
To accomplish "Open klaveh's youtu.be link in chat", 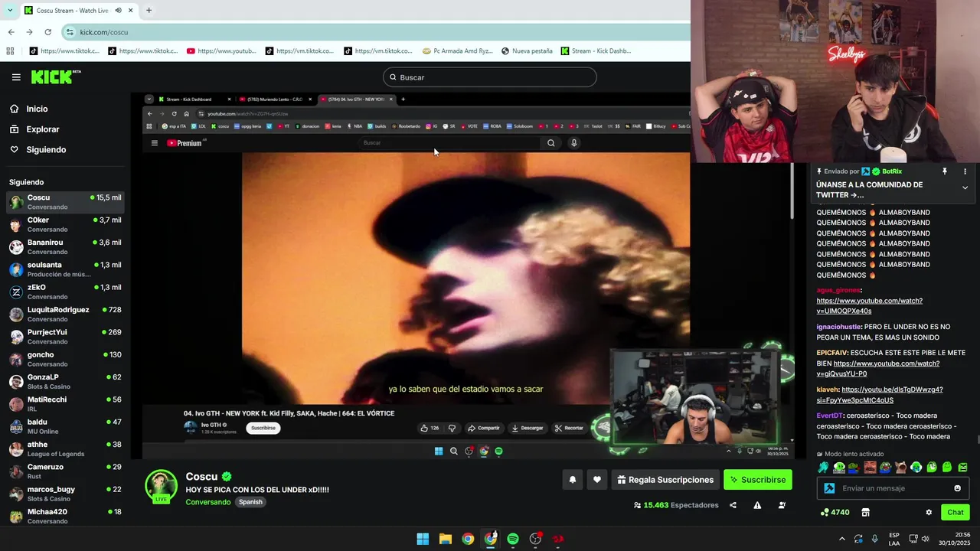I will (880, 395).
